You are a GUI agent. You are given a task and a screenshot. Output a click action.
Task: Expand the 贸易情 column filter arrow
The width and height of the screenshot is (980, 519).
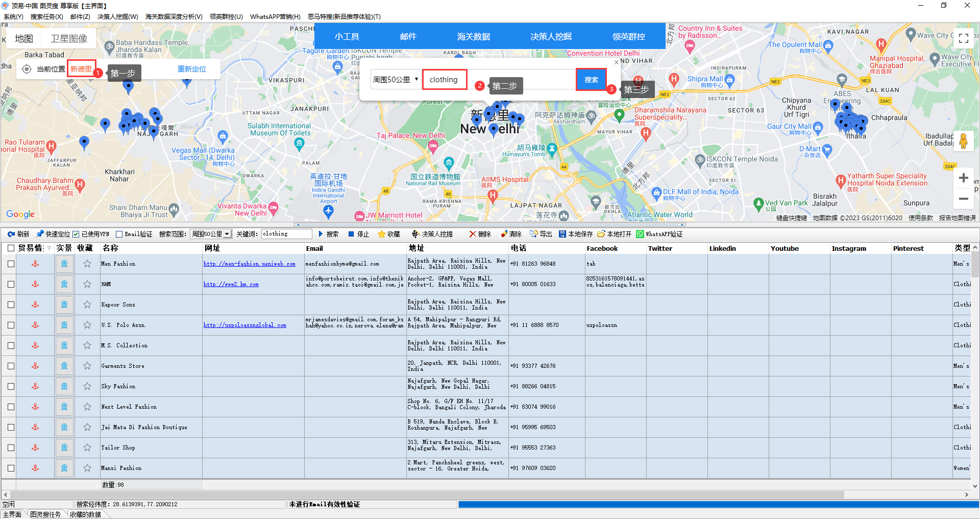pyautogui.click(x=49, y=248)
